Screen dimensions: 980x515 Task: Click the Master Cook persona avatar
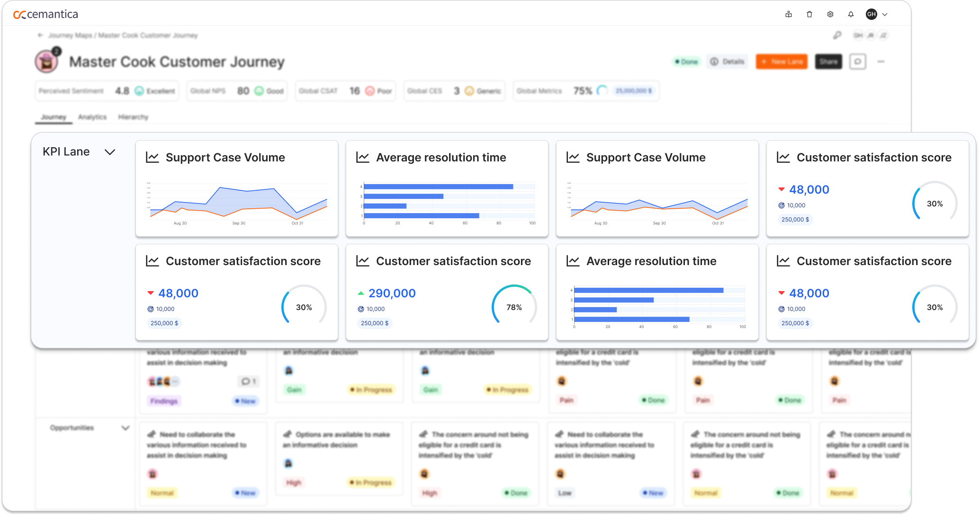47,61
